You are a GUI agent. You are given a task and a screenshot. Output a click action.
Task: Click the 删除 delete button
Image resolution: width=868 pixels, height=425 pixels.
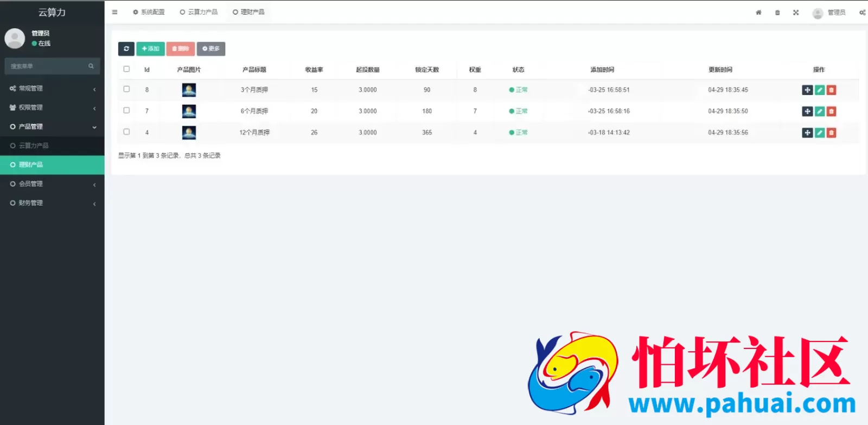coord(181,49)
